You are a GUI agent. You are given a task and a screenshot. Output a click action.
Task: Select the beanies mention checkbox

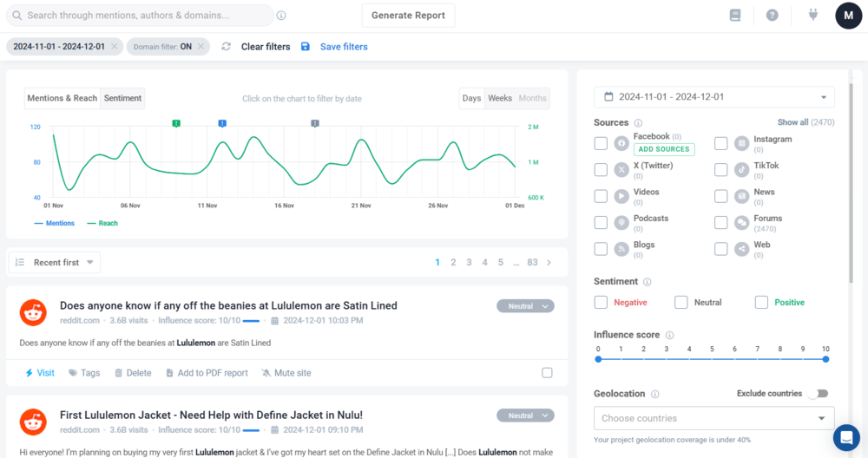point(547,373)
